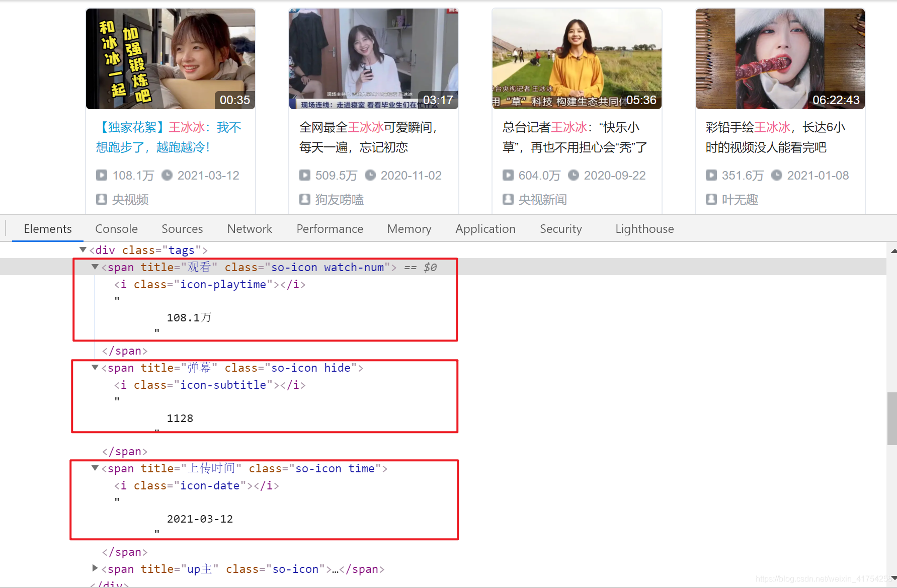This screenshot has width=897, height=588.
Task: Open the Security tab
Action: click(561, 229)
